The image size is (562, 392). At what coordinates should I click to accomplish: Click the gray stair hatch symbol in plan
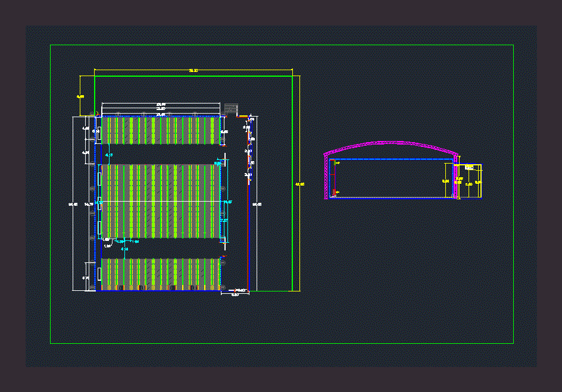[x=231, y=109]
